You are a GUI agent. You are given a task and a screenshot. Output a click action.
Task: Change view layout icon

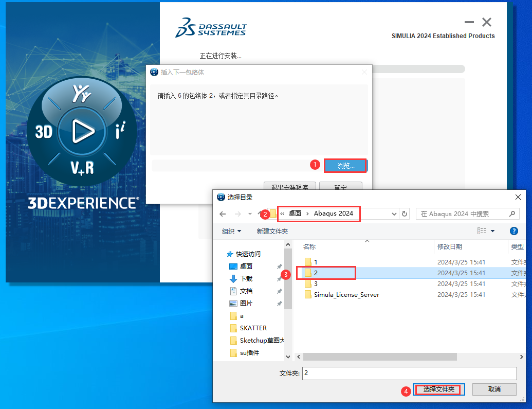point(482,231)
